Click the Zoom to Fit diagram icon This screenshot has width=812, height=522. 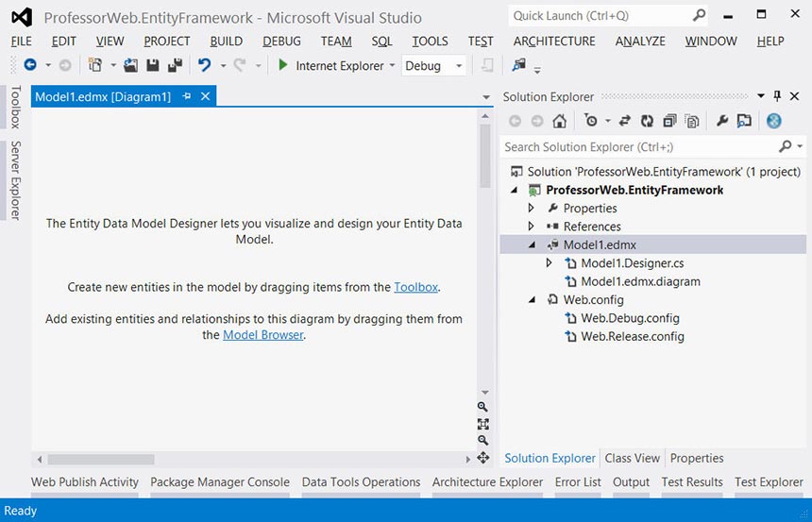coord(482,424)
